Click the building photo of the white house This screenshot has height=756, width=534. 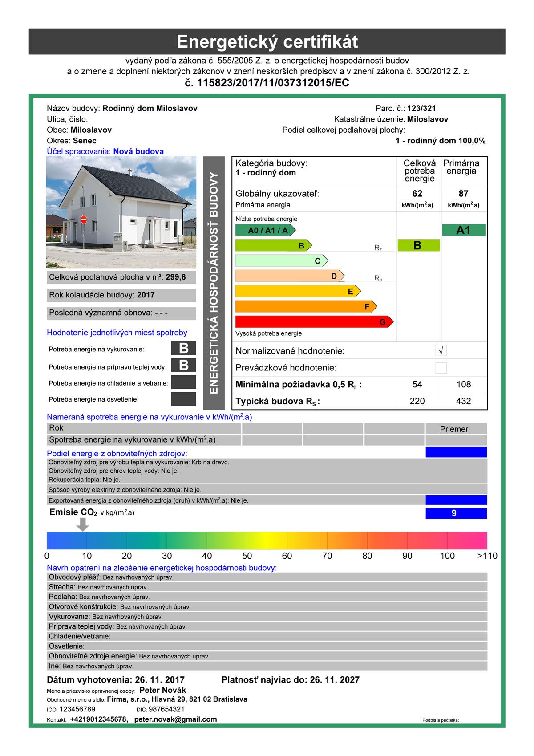coord(121,212)
